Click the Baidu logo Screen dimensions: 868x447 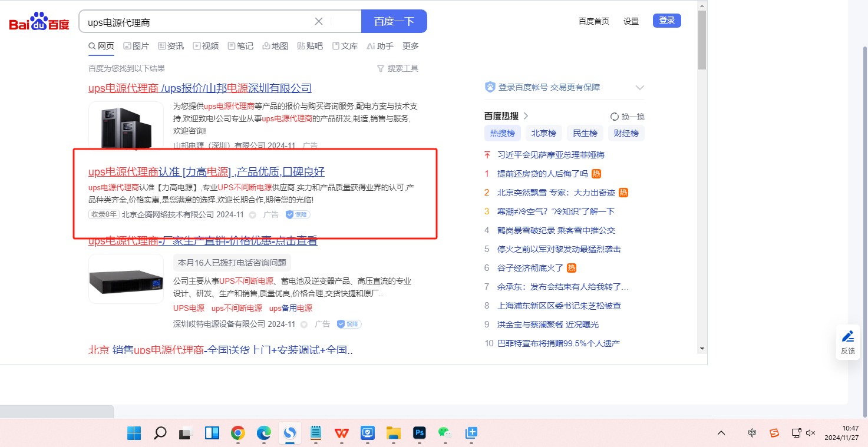coord(39,22)
